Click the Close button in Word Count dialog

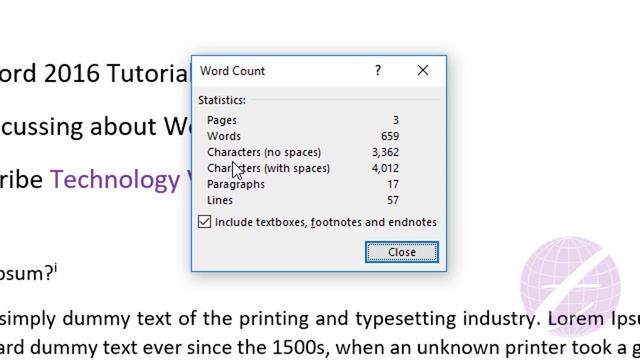[402, 252]
